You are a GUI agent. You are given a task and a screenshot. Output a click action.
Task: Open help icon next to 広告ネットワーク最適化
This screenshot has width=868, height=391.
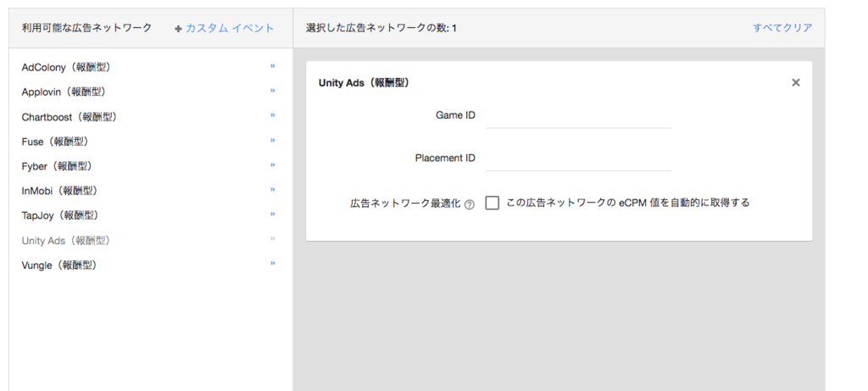470,204
